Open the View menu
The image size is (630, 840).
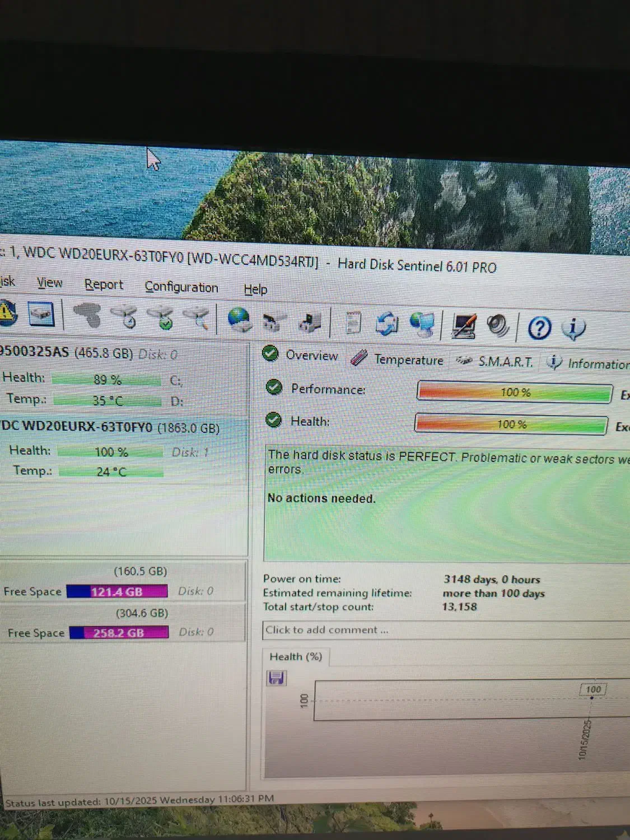[49, 283]
